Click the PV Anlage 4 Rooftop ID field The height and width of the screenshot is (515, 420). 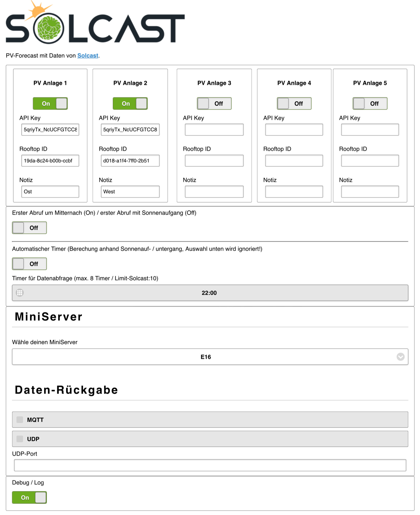[294, 161]
